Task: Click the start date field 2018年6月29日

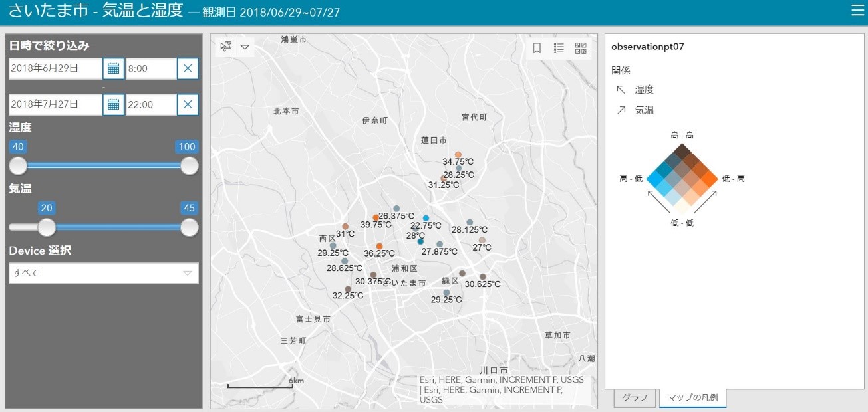Action: pos(55,68)
